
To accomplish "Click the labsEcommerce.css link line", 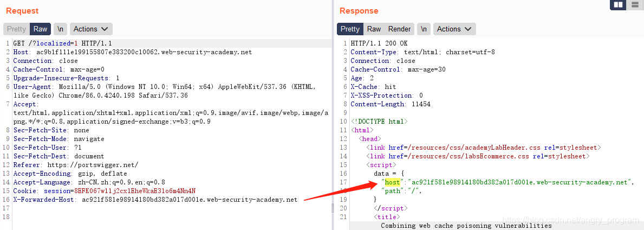I will 478,156.
